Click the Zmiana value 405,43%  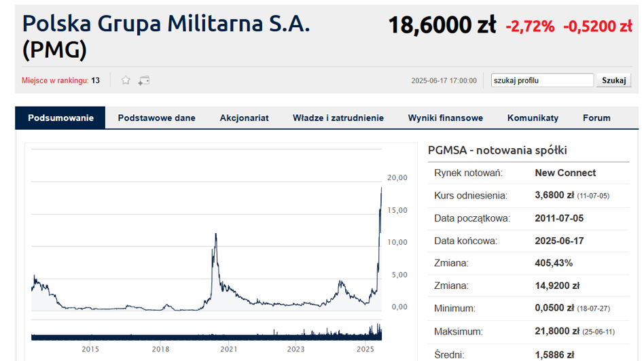click(554, 263)
